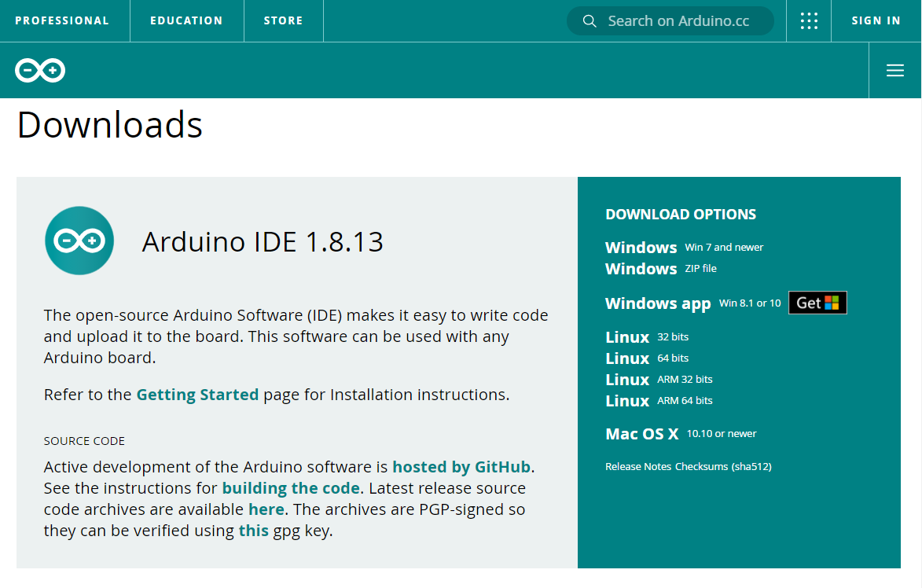Click the magnifying glass search icon
This screenshot has height=588, width=922.
tap(590, 21)
